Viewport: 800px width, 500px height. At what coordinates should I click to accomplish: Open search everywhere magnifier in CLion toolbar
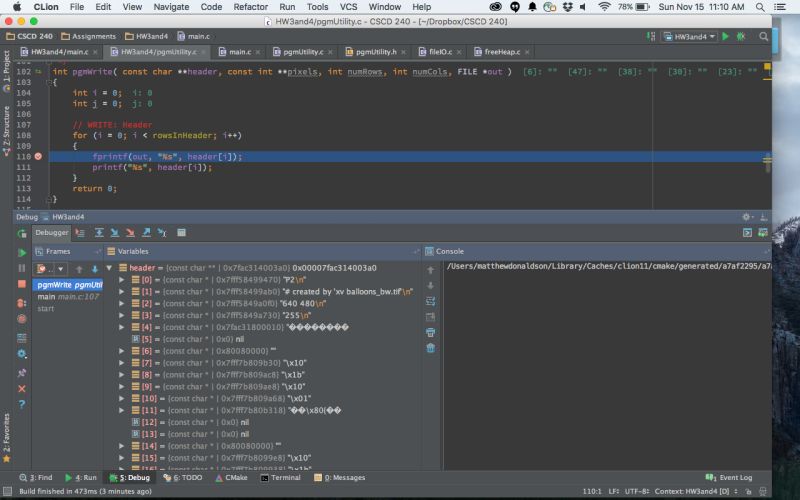click(763, 36)
